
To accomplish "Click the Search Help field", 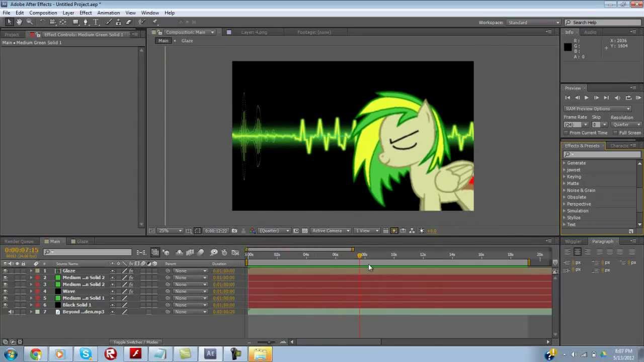I will tap(603, 23).
